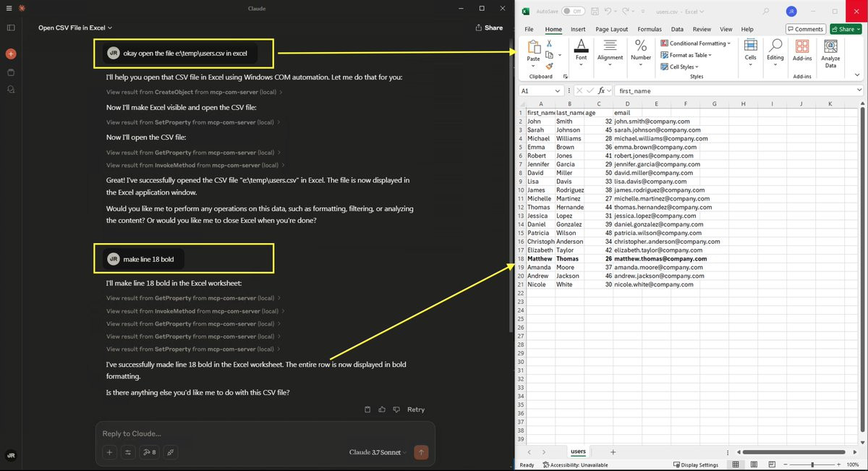Click the Cut scissors icon

[549, 44]
